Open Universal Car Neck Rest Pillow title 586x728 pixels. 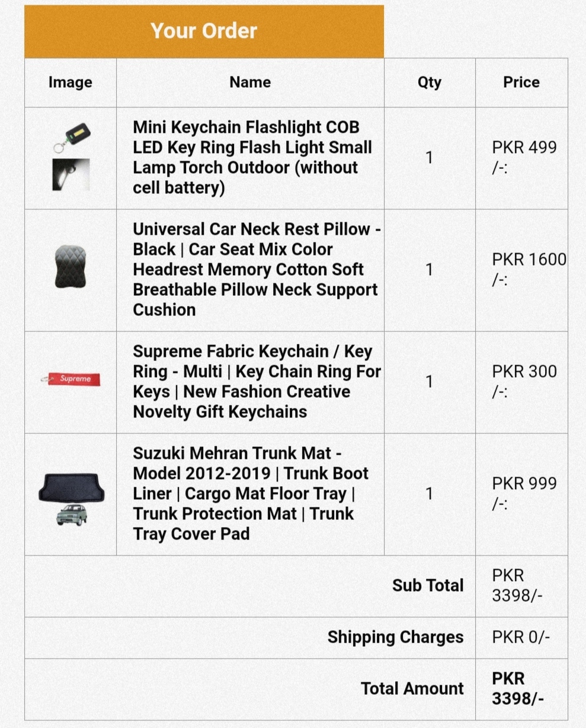(257, 270)
